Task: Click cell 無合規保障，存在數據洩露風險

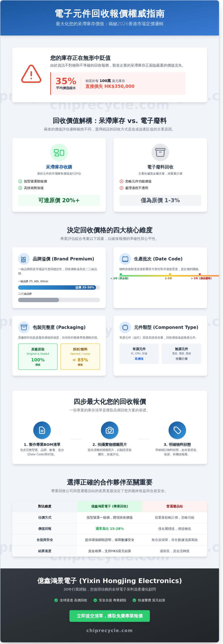Action: pos(175,540)
